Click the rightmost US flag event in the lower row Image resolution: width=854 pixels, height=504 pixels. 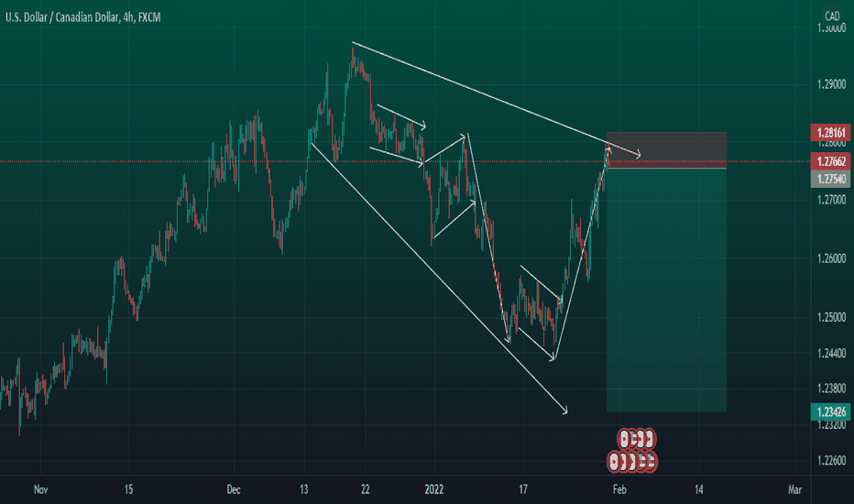(651, 462)
